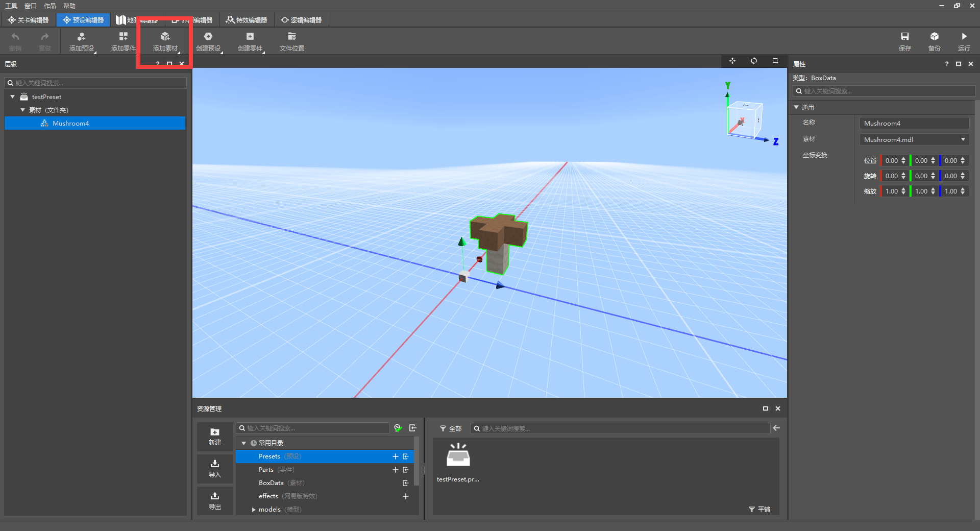Switch to 特效编辑器 tab
This screenshot has height=531, width=980.
(247, 20)
